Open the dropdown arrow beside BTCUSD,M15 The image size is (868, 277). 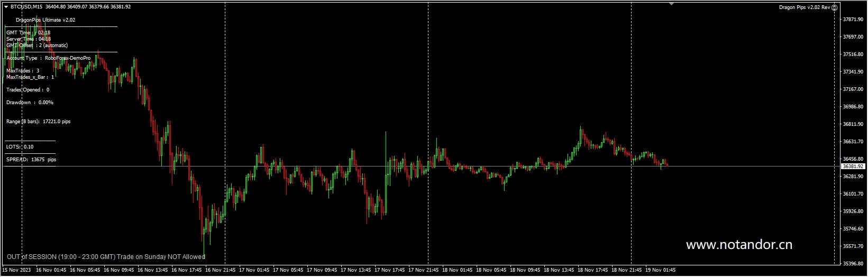pos(6,7)
